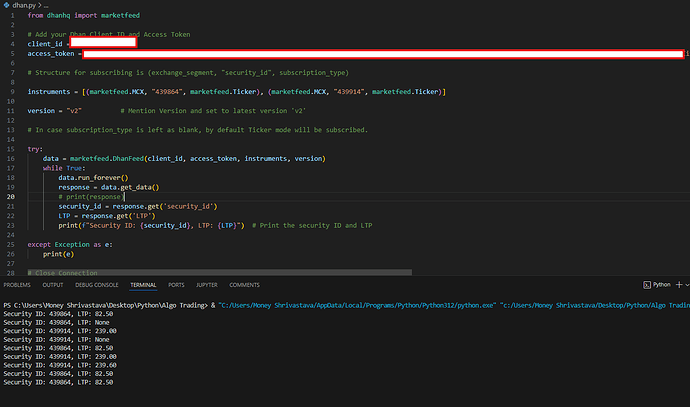This screenshot has width=690, height=407.
Task: Click the except Exception as e line
Action: pos(70,245)
